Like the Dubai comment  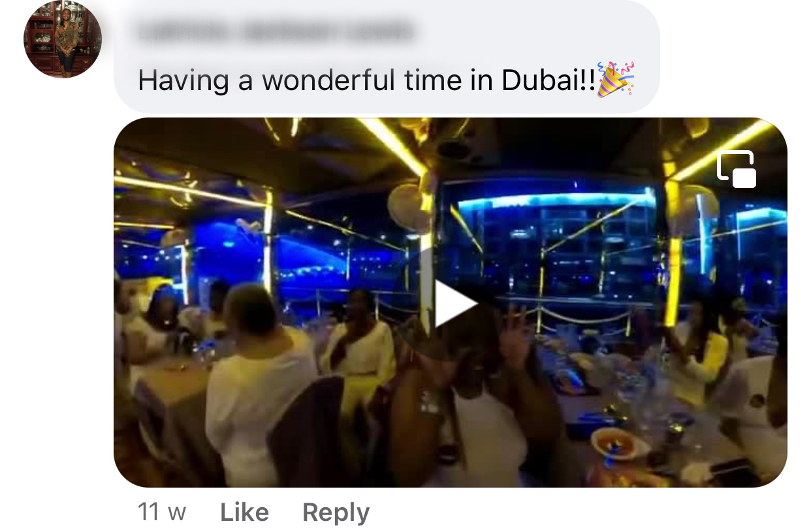[x=244, y=512]
